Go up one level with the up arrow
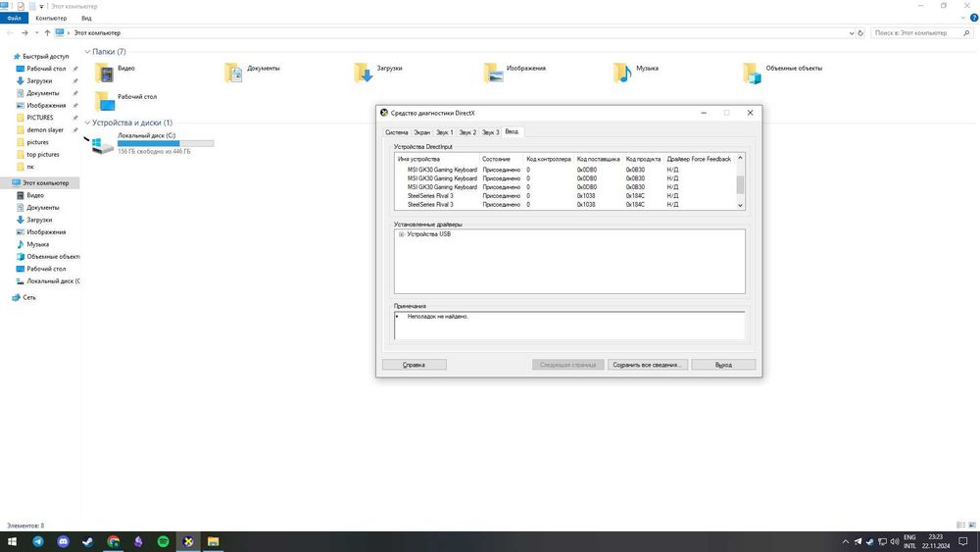 pyautogui.click(x=47, y=32)
